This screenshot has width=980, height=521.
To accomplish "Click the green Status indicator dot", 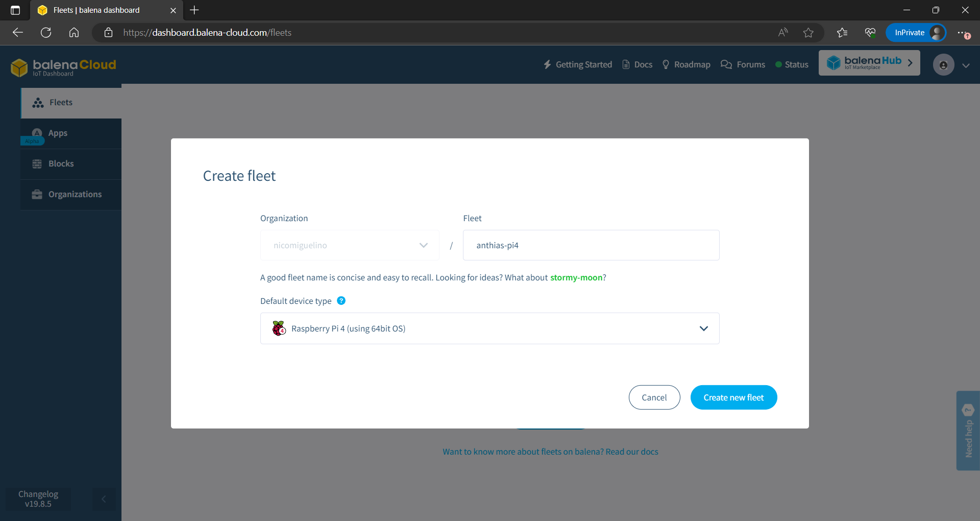I will [778, 64].
